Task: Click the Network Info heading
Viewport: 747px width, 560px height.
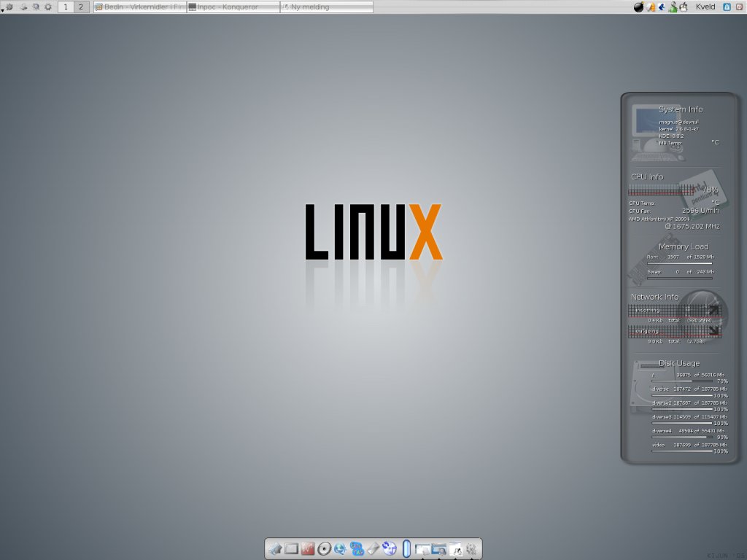Action: [654, 297]
